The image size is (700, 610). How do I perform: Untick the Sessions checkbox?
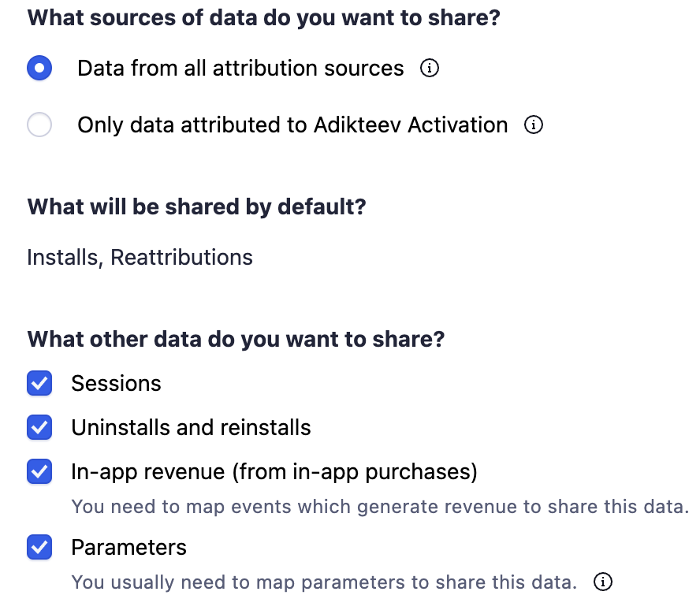point(39,384)
